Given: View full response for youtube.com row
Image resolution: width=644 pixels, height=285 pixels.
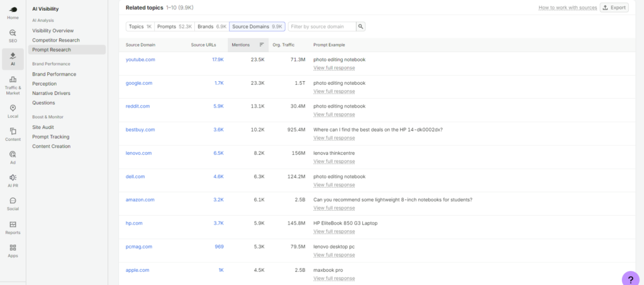Looking at the screenshot, I should point(334,68).
